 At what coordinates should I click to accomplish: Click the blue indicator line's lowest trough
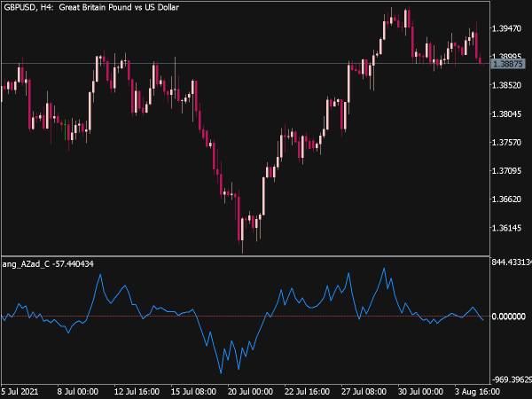click(221, 372)
